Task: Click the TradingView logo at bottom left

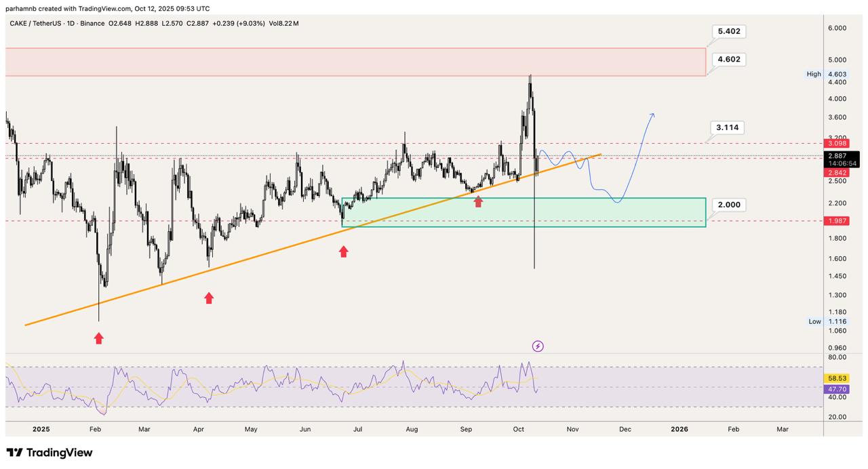Action: pyautogui.click(x=50, y=453)
